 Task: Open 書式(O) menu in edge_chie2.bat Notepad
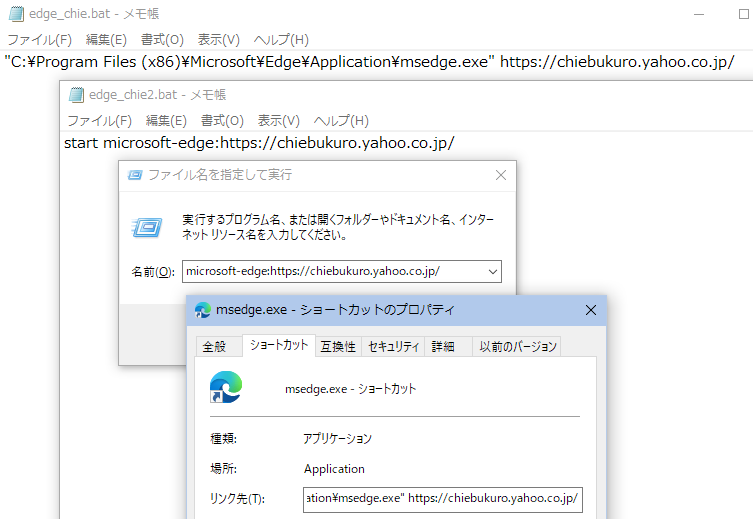(222, 121)
